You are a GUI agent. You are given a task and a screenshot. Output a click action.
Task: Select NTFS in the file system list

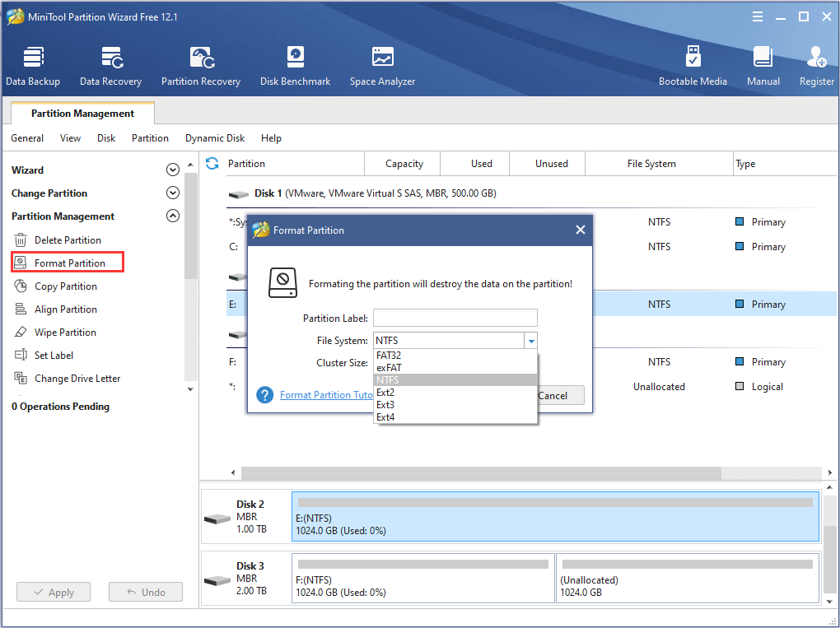pyautogui.click(x=455, y=380)
